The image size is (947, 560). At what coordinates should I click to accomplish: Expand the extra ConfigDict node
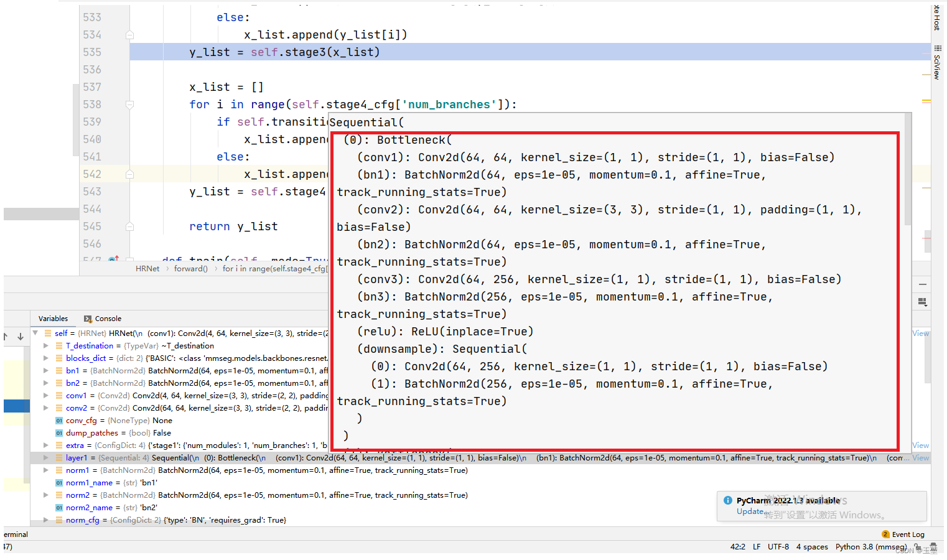click(46, 446)
